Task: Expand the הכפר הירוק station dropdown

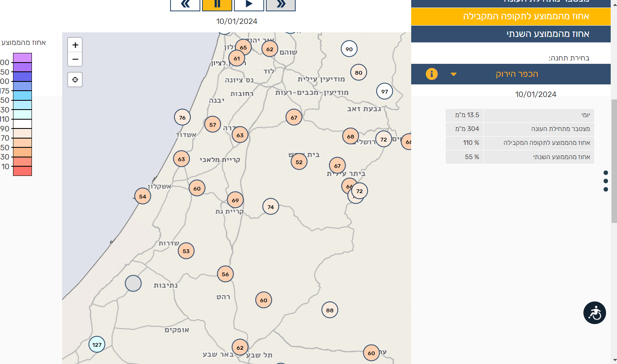Action: (x=454, y=74)
